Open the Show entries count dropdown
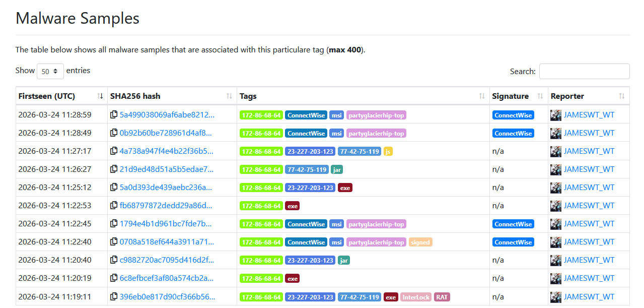This screenshot has width=644, height=308. pyautogui.click(x=50, y=71)
